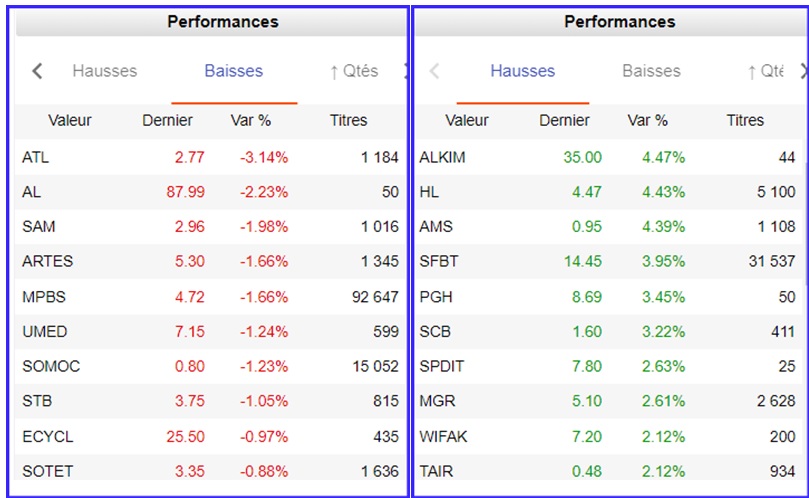Open the WIFAK stock row
This screenshot has height=498, width=809.
609,437
